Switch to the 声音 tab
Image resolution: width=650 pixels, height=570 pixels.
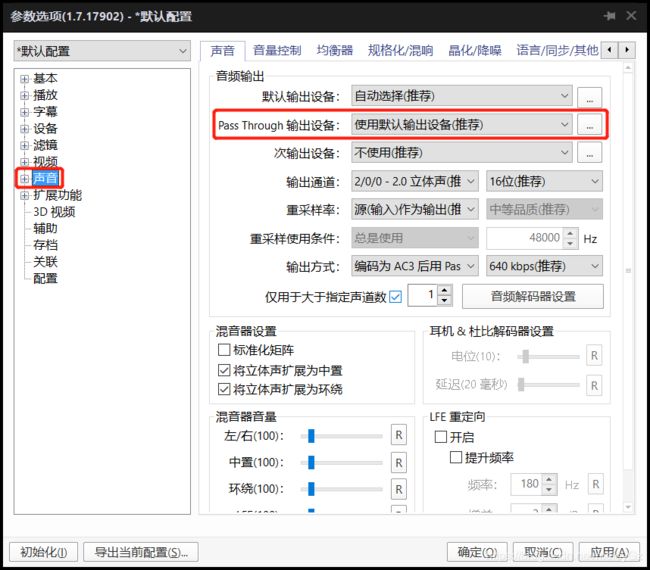point(223,51)
